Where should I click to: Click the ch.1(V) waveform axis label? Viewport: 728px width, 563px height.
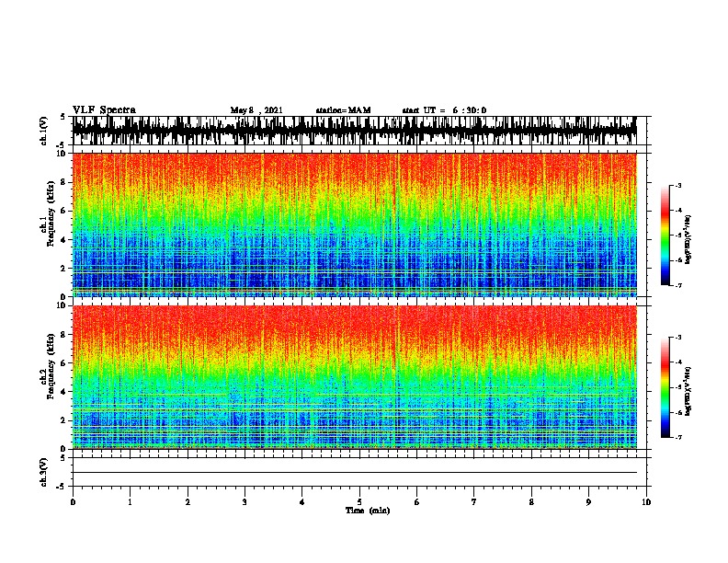(x=44, y=131)
